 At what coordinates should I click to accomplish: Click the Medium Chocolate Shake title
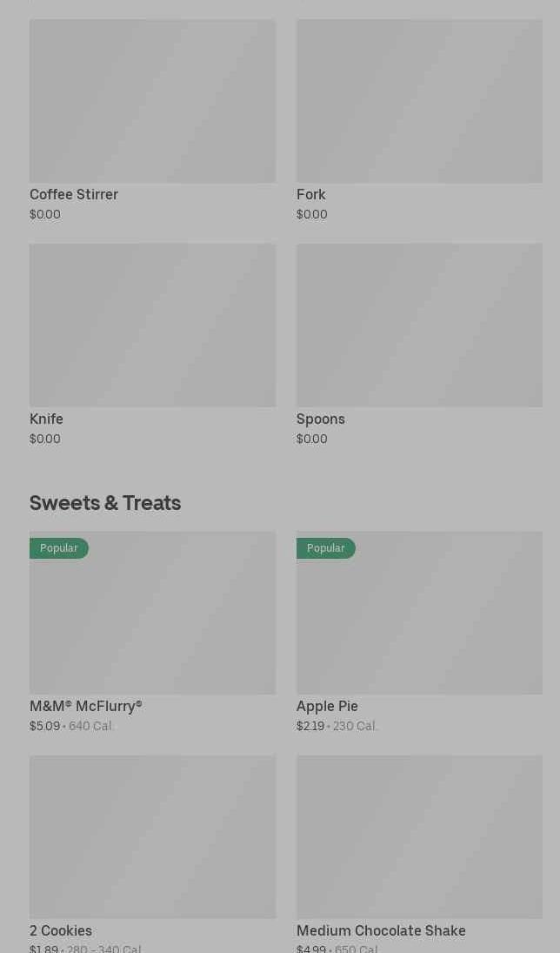click(x=381, y=930)
